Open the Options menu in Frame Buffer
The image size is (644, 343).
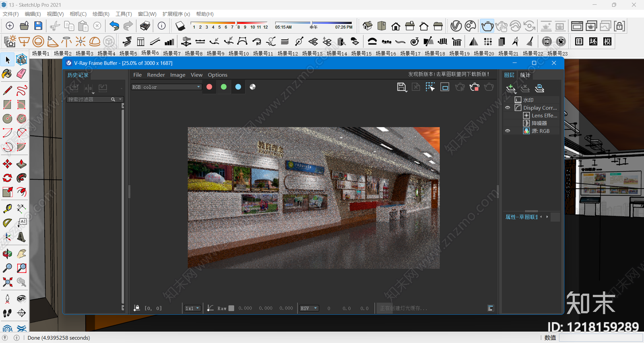click(218, 75)
